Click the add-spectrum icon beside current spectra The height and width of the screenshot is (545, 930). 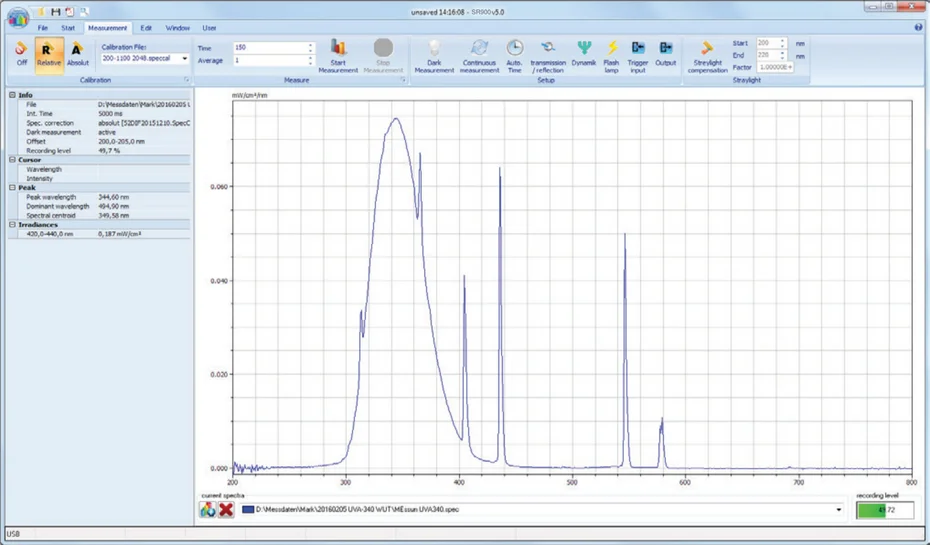tap(208, 509)
